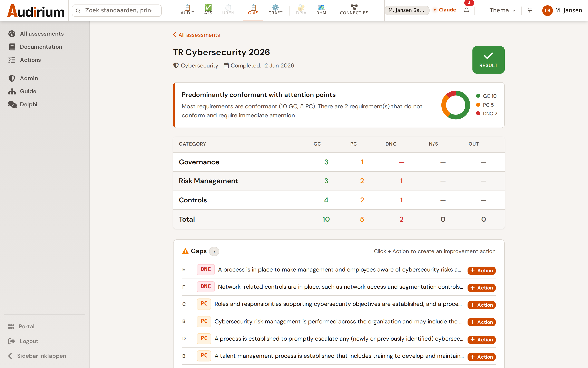Open the CONNECTIES module icon

pos(354,10)
